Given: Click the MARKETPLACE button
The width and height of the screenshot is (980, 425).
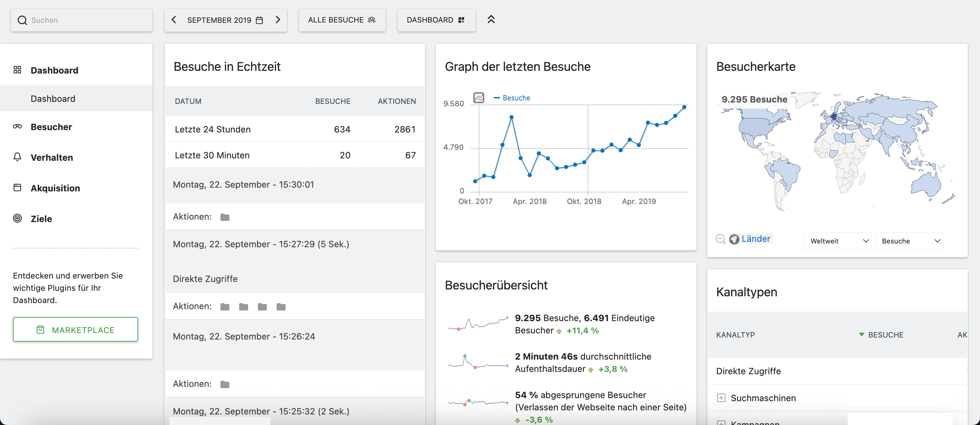Looking at the screenshot, I should (75, 329).
